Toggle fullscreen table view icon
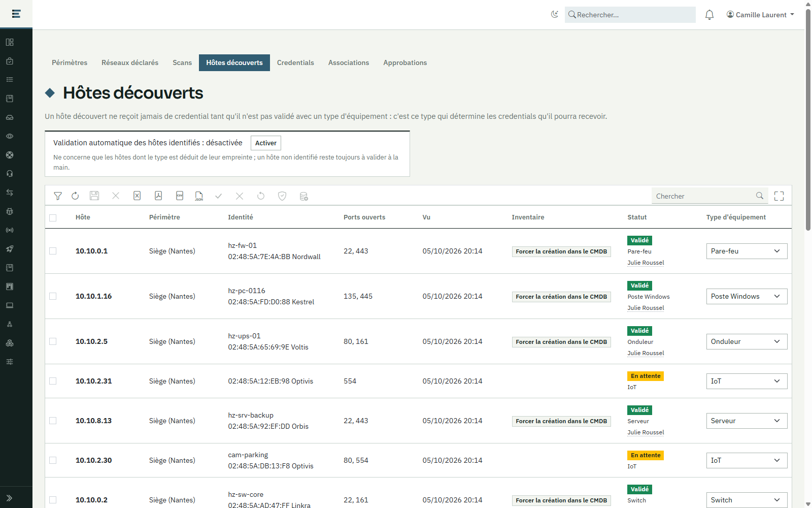The image size is (812, 508). [779, 196]
